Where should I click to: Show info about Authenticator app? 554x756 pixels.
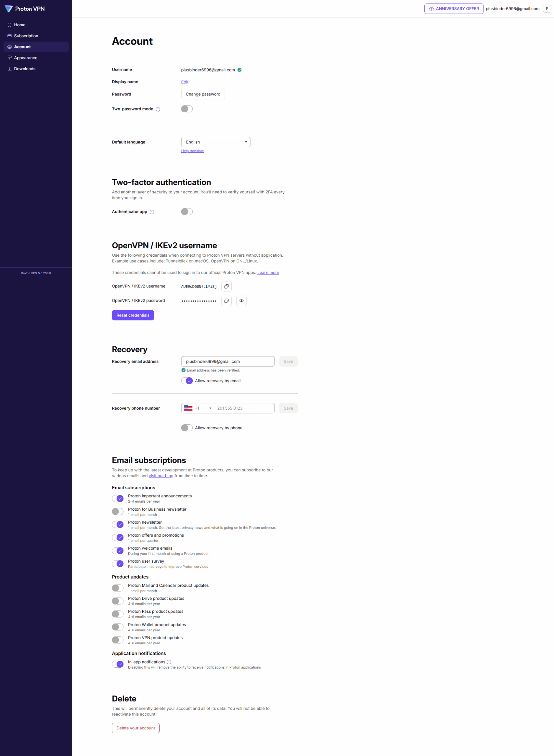click(152, 212)
